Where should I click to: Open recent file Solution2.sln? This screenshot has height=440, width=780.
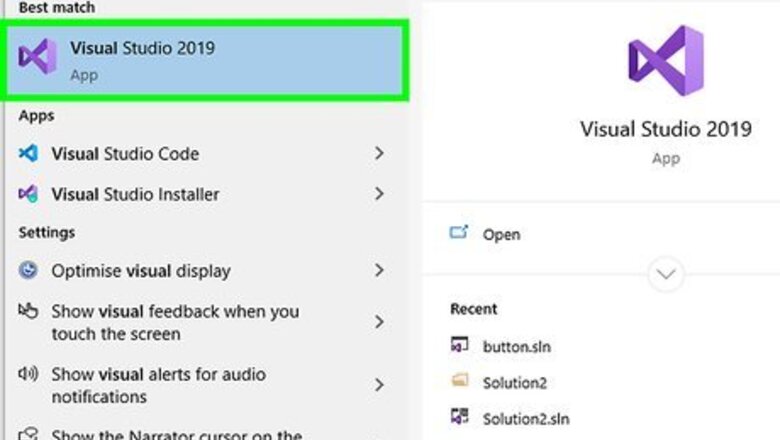[526, 418]
